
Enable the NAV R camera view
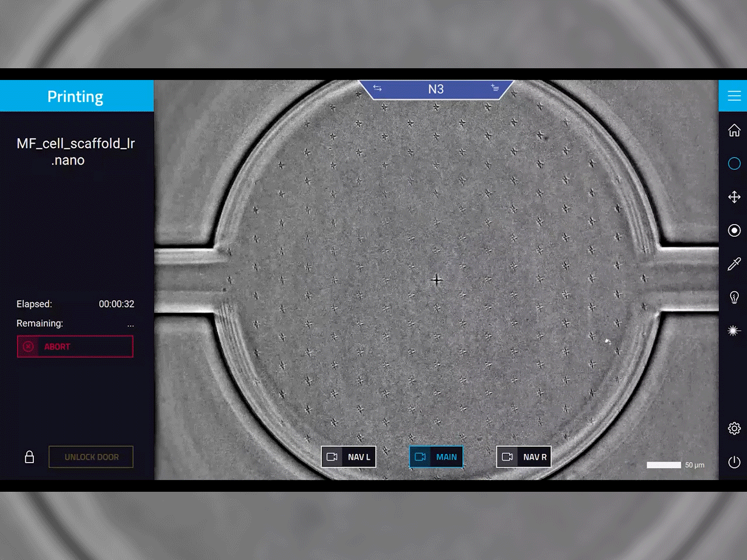[523, 457]
